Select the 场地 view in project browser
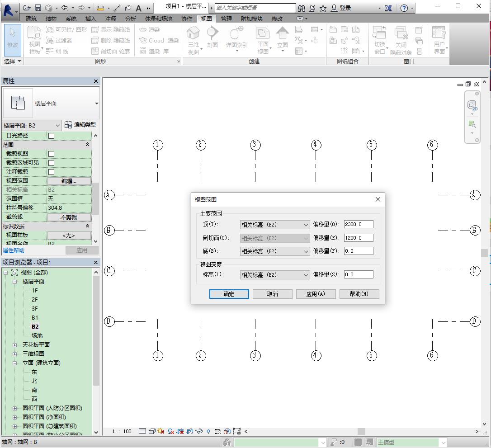Viewport: 491px width, 448px height. pos(37,335)
